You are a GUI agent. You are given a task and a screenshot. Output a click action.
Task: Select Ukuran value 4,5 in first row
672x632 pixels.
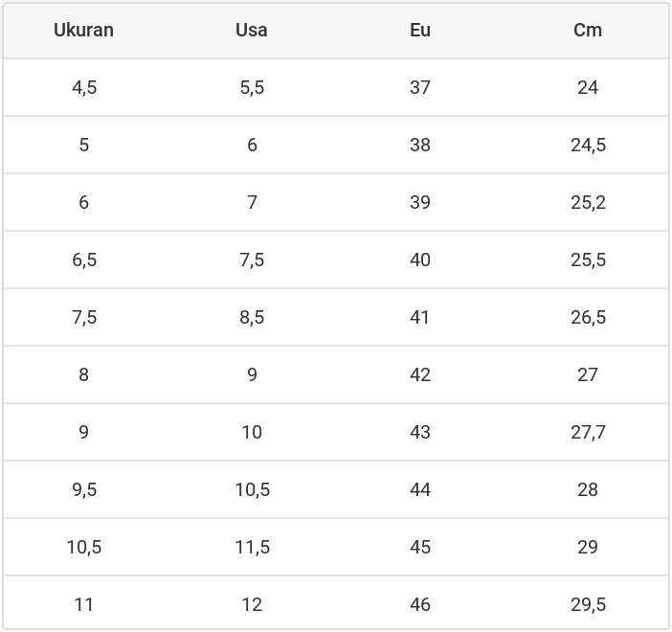tap(84, 87)
